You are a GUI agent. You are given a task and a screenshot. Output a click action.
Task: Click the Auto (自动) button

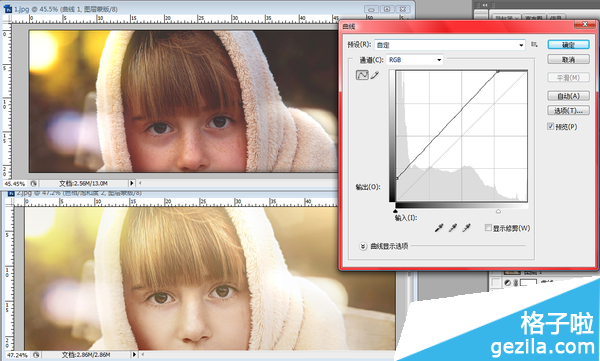[x=568, y=96]
